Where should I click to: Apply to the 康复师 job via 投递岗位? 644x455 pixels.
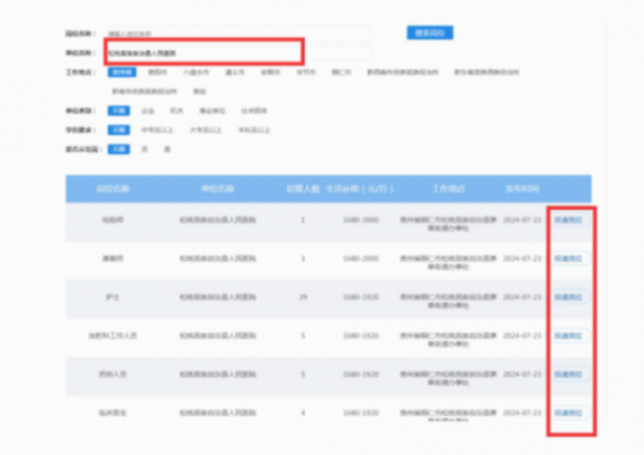[568, 258]
